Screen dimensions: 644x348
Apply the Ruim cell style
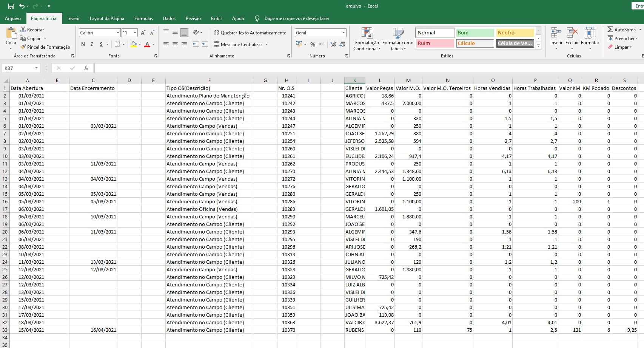click(x=435, y=43)
